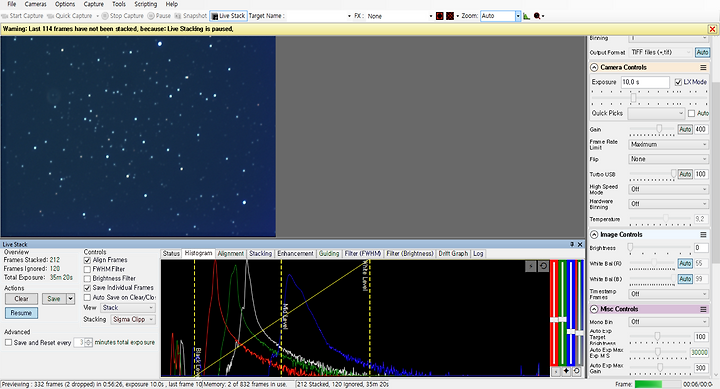Enable the Quick Picks Auto checkbox
Image resolution: width=720 pixels, height=389 pixels.
click(x=692, y=113)
